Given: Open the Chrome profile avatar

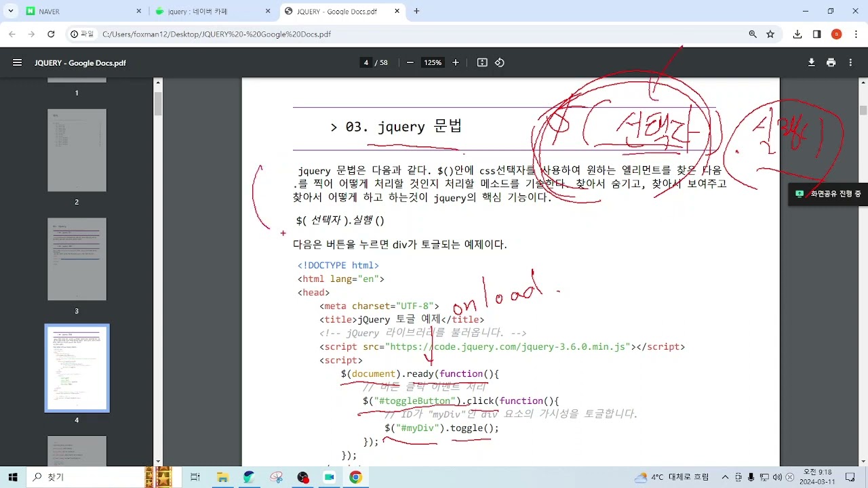Looking at the screenshot, I should tap(837, 34).
